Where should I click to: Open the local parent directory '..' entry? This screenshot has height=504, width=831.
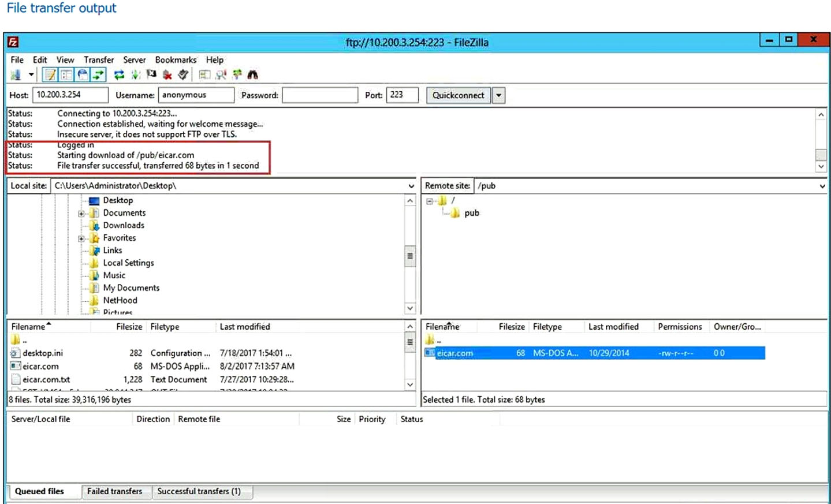(x=20, y=340)
